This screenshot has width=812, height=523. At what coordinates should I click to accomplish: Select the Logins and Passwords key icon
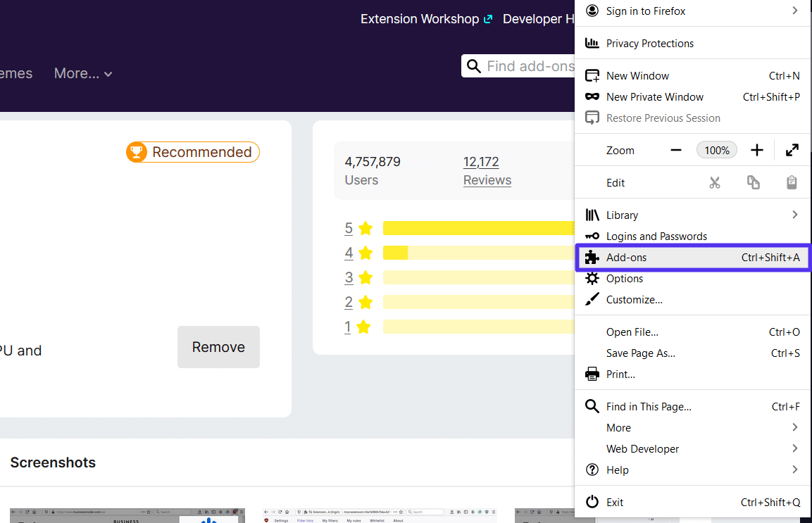[x=592, y=236]
